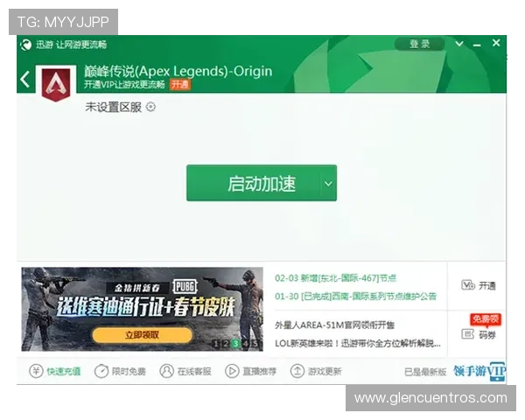Click the VIP 开通 icon on right
Screen dimensions: 525x420
point(468,285)
